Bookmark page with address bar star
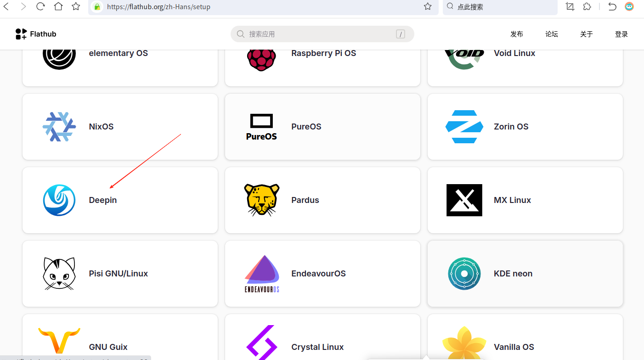This screenshot has width=644, height=360. point(428,6)
